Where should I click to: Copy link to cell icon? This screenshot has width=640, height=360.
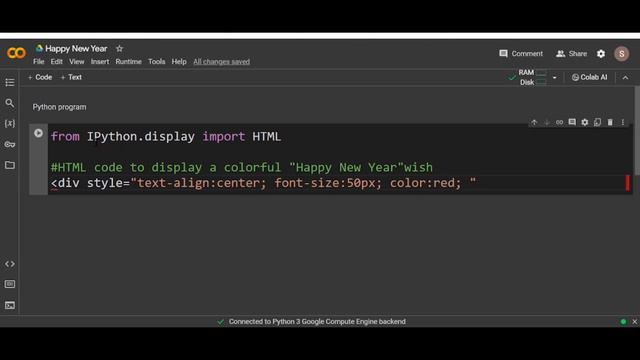(x=559, y=122)
